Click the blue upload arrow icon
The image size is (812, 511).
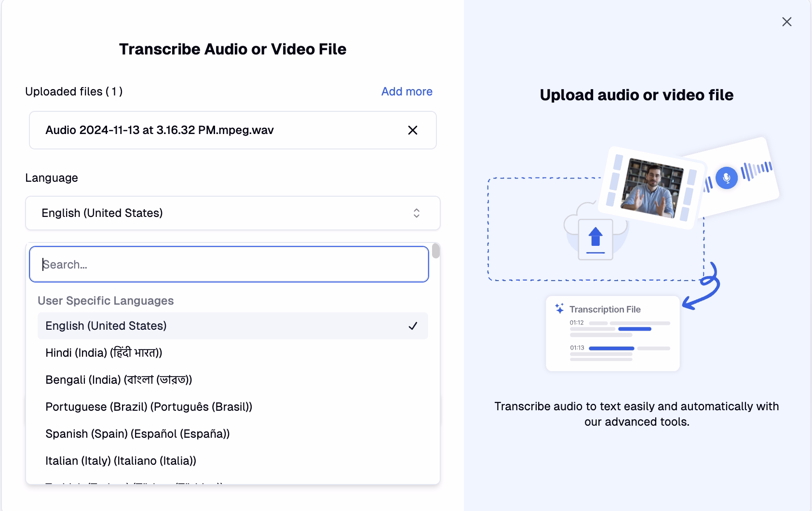point(595,239)
